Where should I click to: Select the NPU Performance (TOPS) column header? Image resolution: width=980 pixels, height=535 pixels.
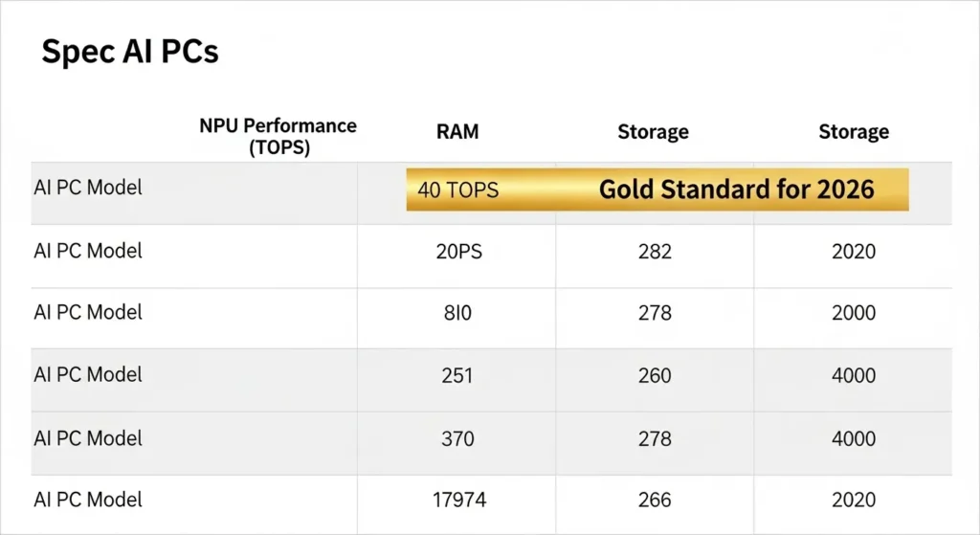[x=278, y=137]
